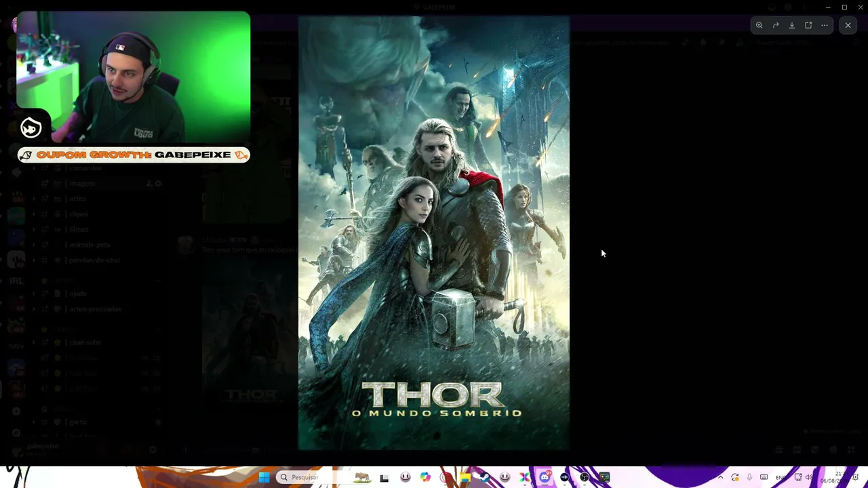
Task: Open Steam from the taskbar
Action: pyautogui.click(x=485, y=477)
